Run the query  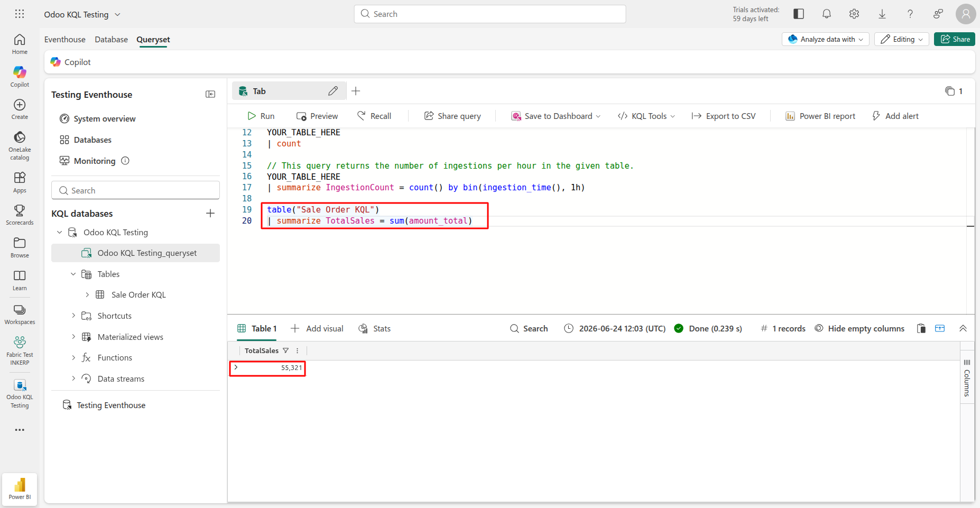click(x=261, y=116)
